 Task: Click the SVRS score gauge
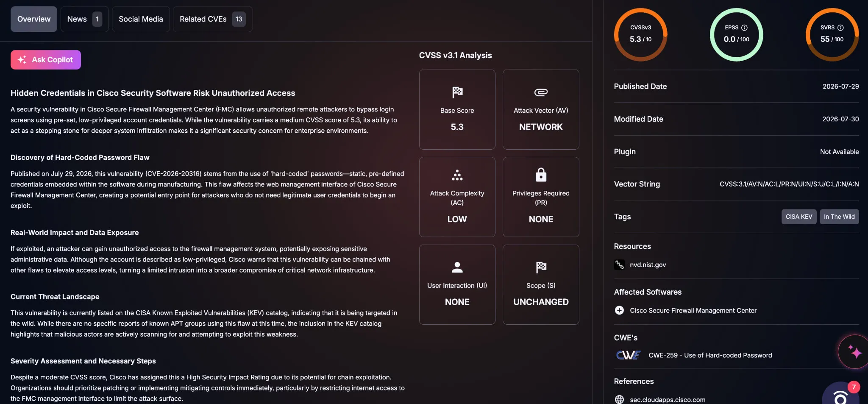(832, 34)
